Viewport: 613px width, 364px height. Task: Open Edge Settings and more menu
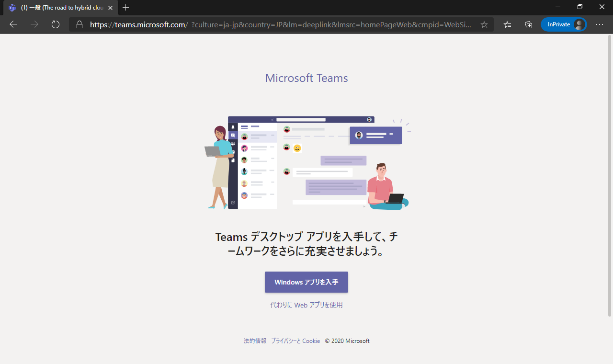[x=600, y=24]
